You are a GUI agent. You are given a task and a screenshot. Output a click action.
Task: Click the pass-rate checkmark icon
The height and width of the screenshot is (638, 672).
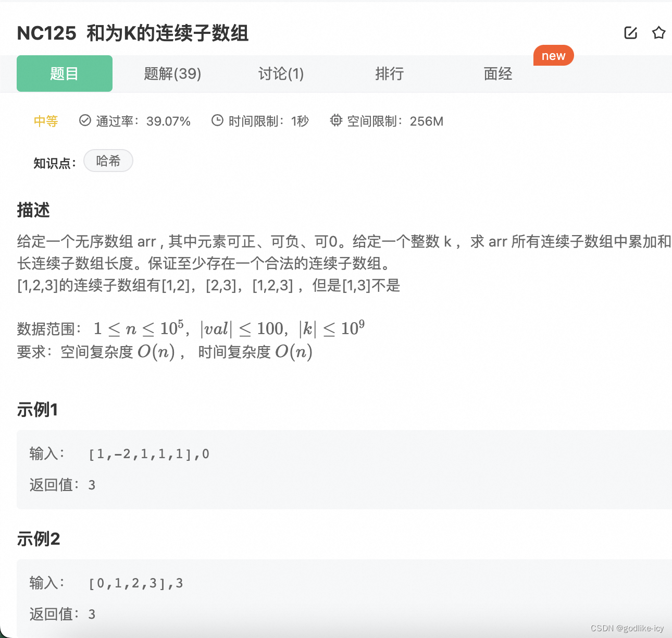[85, 120]
